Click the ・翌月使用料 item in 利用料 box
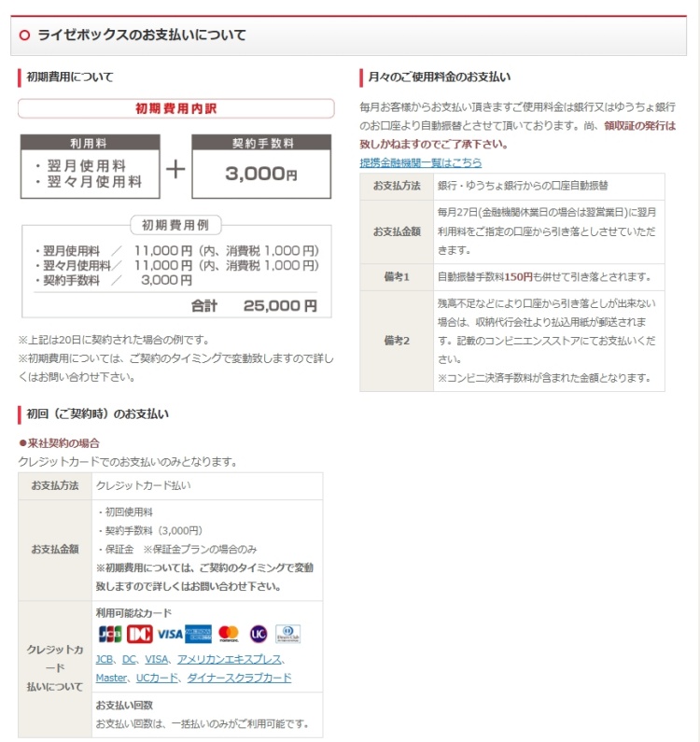 pyautogui.click(x=80, y=165)
